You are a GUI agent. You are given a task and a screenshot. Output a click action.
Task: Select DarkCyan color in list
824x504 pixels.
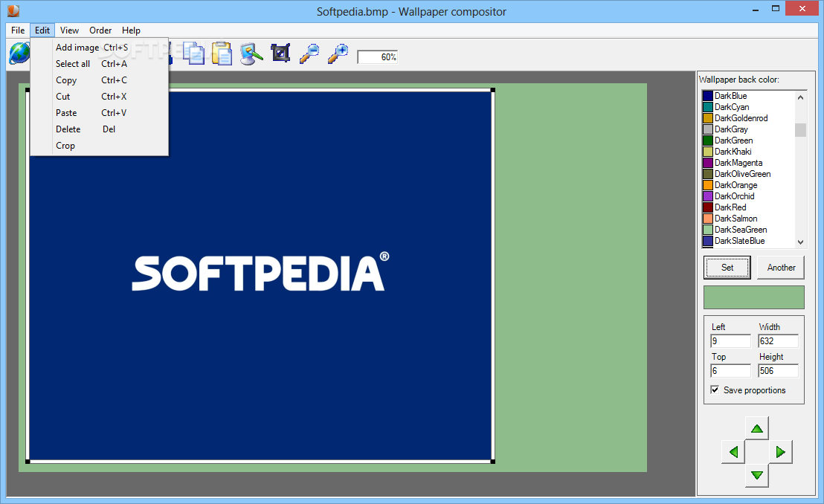pos(748,107)
